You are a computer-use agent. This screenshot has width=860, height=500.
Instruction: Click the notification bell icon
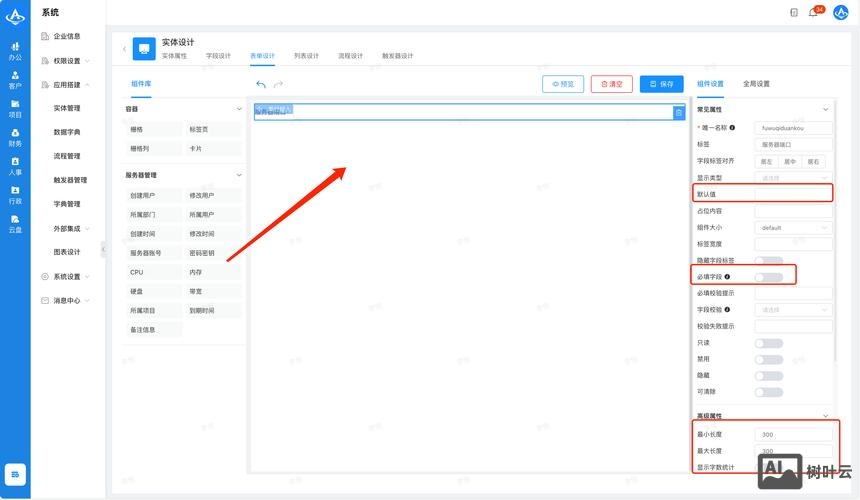813,13
